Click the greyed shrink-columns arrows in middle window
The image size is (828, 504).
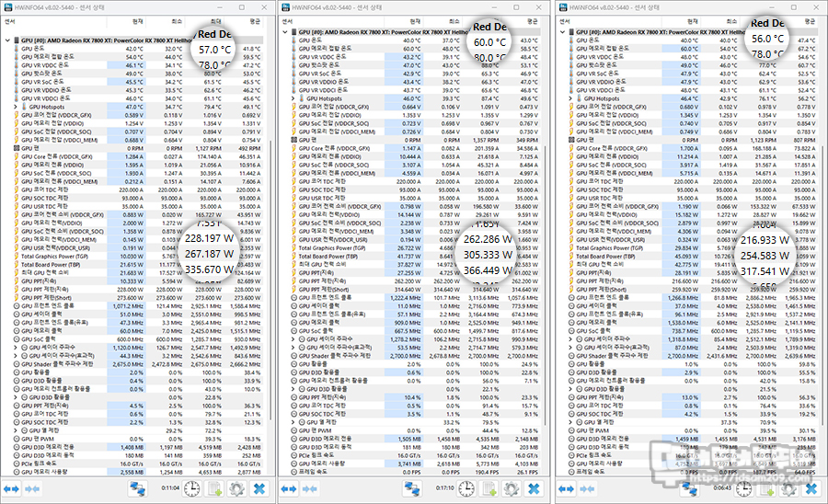pos(310,489)
